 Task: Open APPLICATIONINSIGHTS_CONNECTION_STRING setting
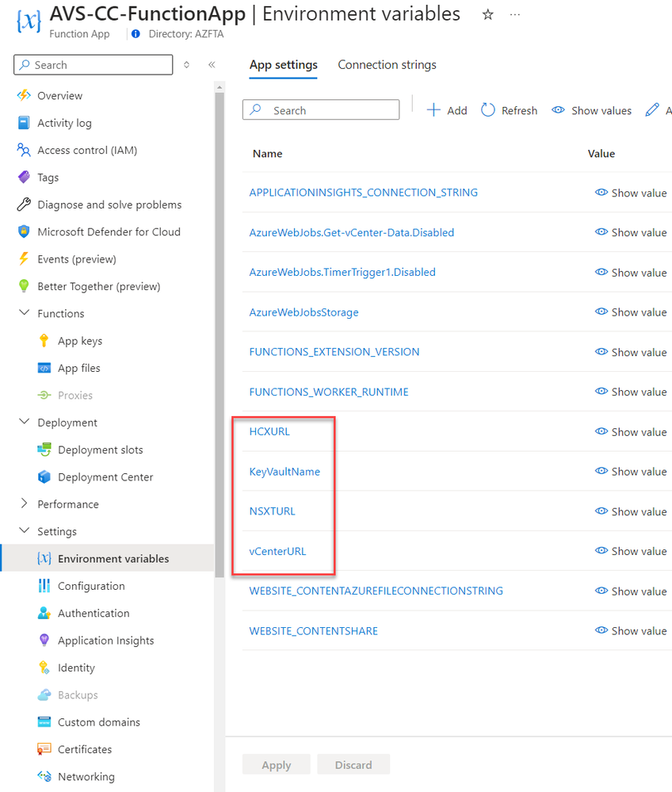pos(364,193)
